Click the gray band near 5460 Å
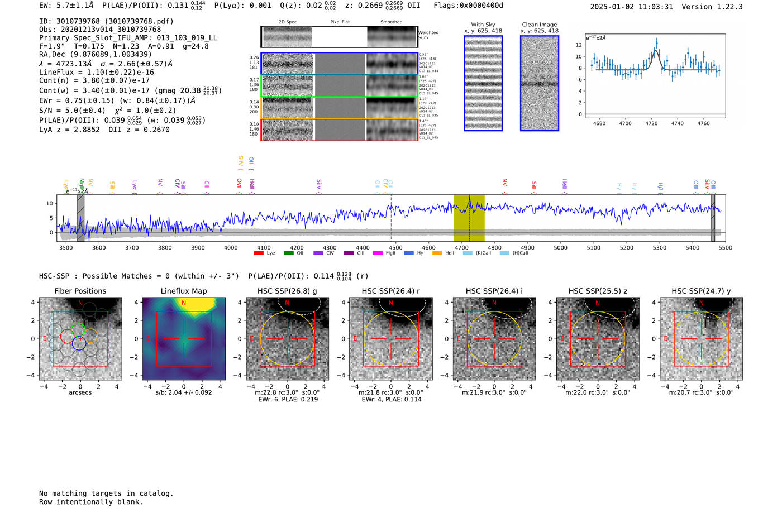The image size is (782, 532). pyautogui.click(x=713, y=218)
